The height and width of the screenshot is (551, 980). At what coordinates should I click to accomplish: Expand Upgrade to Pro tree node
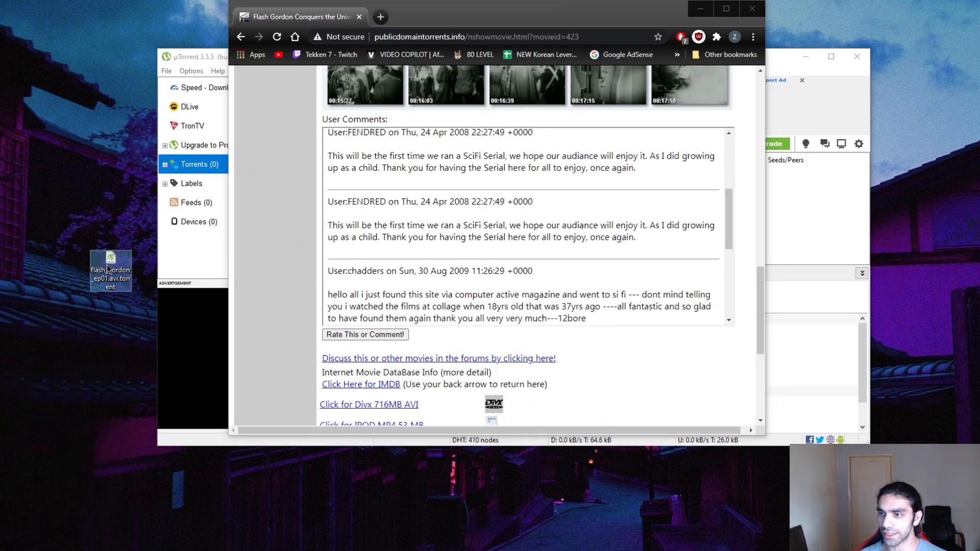click(165, 145)
